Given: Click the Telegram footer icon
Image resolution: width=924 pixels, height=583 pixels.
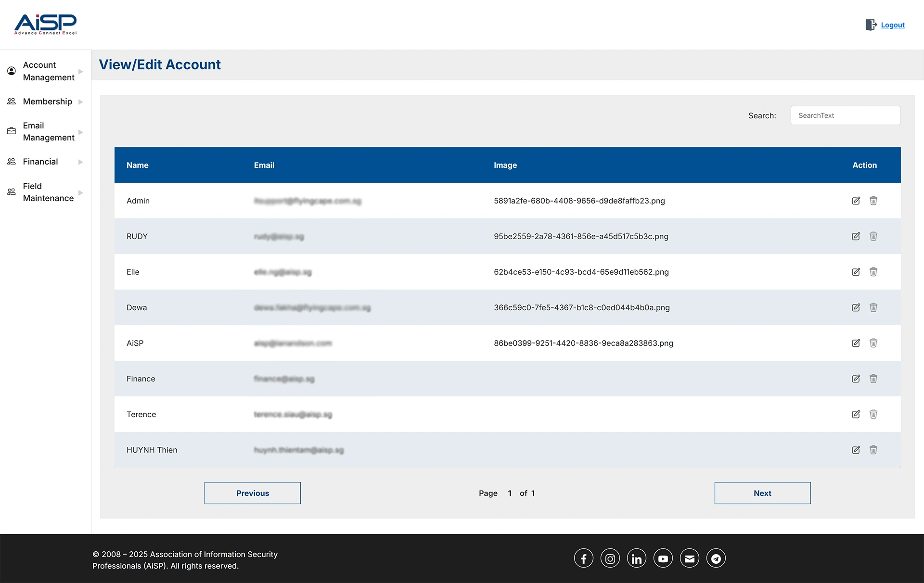Looking at the screenshot, I should tap(716, 558).
